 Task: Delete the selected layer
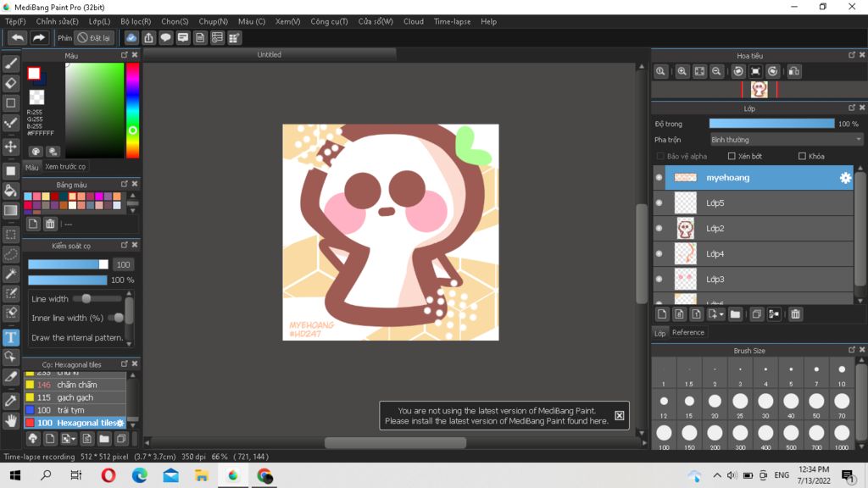point(795,314)
